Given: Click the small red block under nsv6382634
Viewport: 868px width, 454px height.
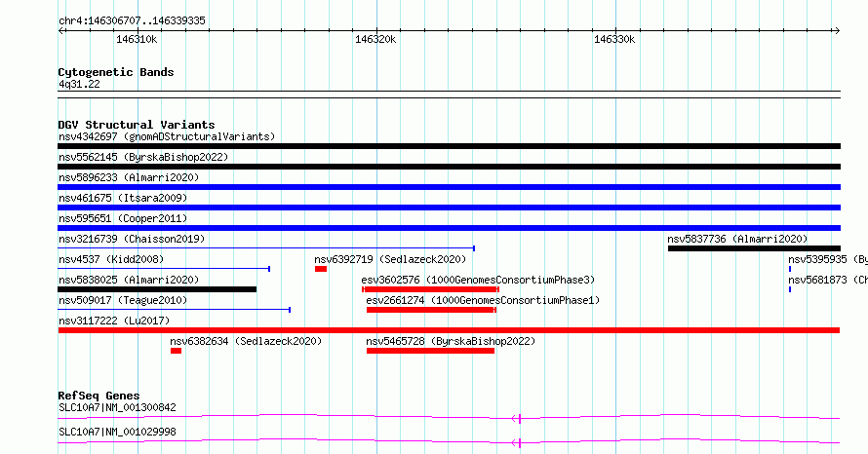Looking at the screenshot, I should click(176, 351).
